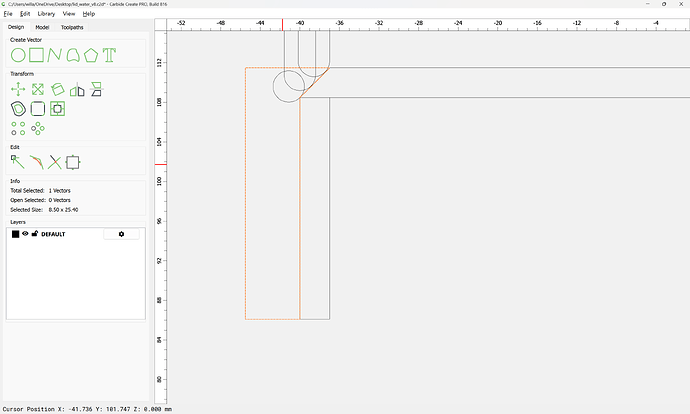This screenshot has height=414, width=690.
Task: Click the 'Total Selected: 1 Vectors' text
Action: 40,191
